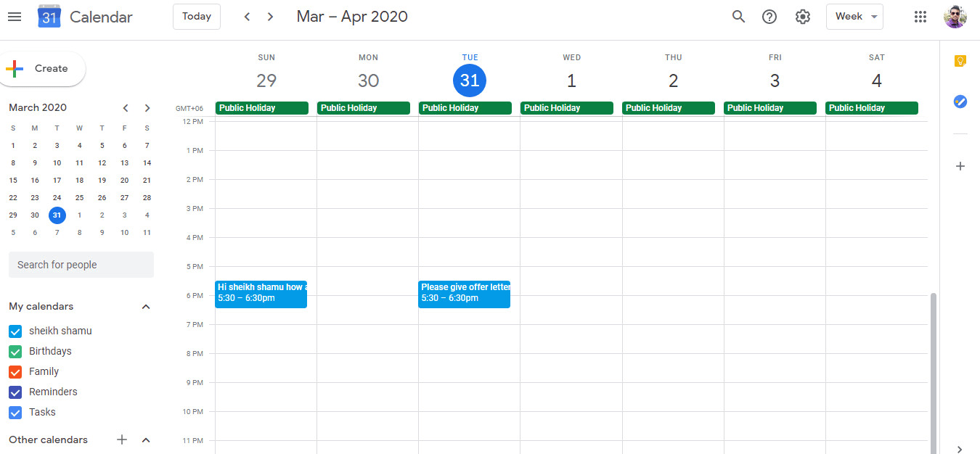Click the Today button

point(196,16)
